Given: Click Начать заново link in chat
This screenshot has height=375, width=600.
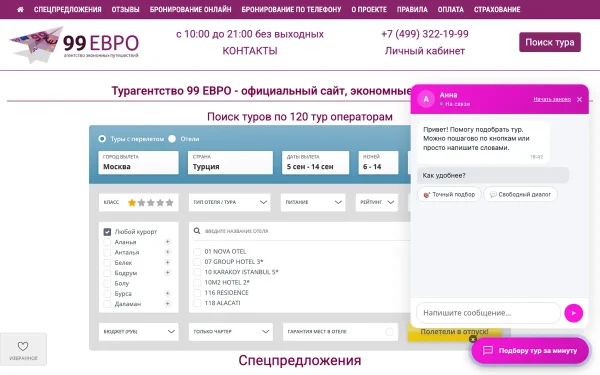Looking at the screenshot, I should (x=552, y=99).
